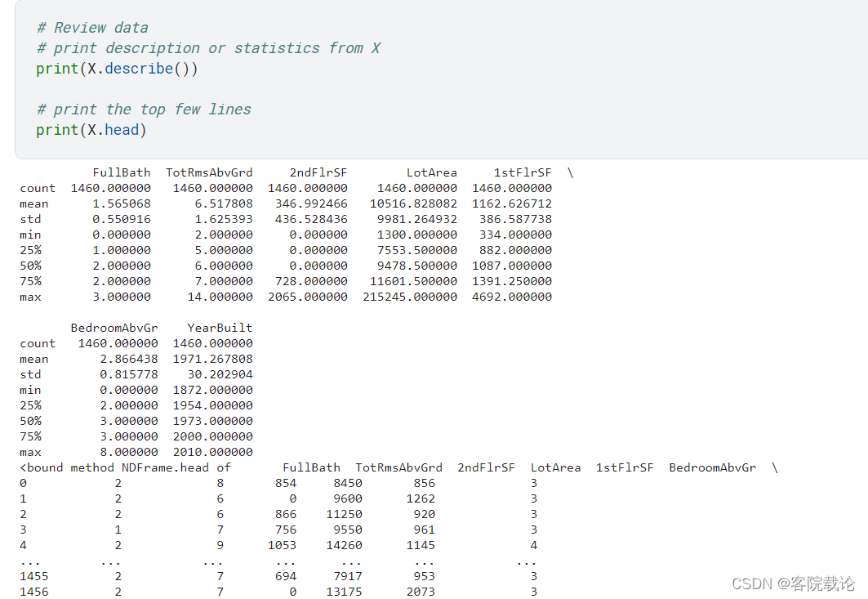868x599 pixels.
Task: Click the value 13175 in row 1456
Action: 345,592
